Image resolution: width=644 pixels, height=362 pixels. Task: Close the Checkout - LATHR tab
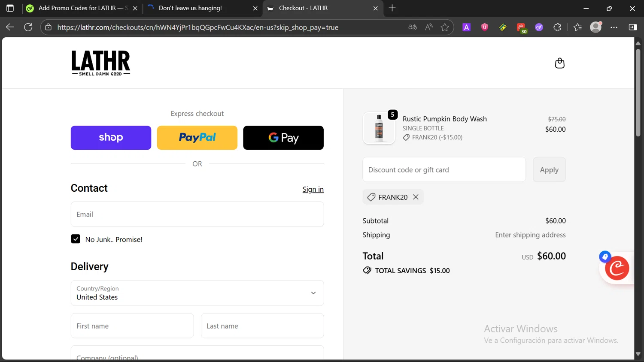[375, 8]
